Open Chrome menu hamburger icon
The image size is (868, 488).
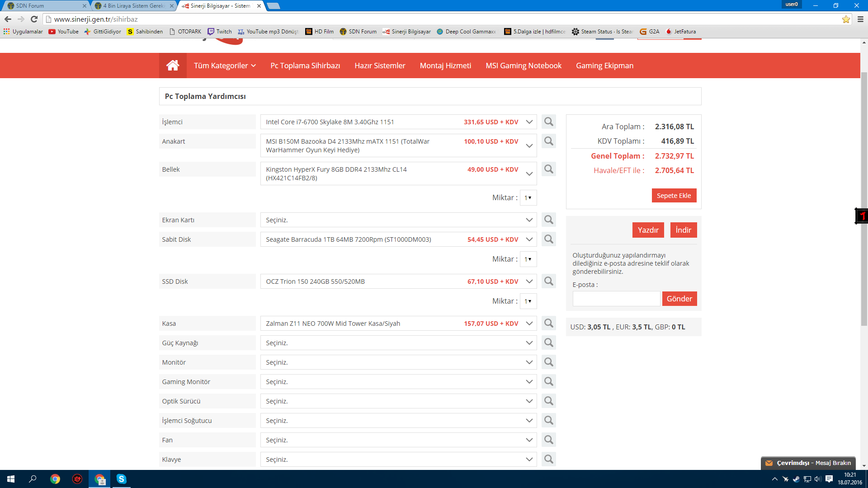point(860,19)
